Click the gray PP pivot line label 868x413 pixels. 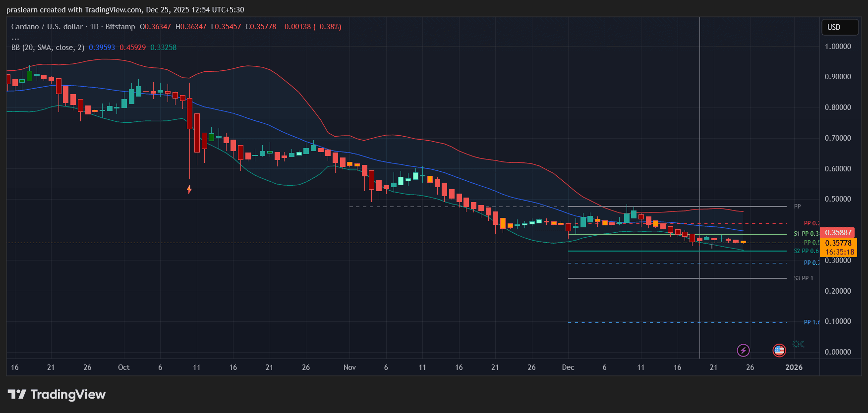pyautogui.click(x=797, y=206)
